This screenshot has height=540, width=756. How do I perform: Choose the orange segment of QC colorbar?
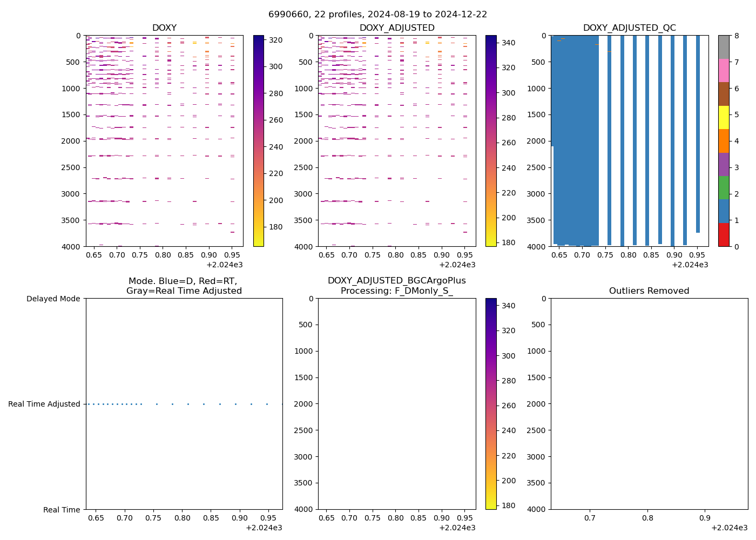coord(724,141)
